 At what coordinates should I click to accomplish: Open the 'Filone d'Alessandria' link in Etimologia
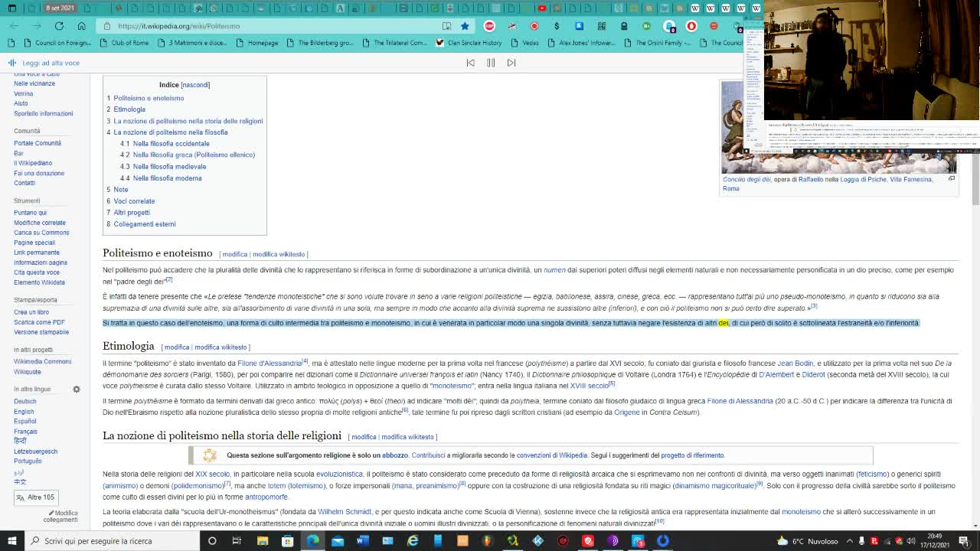[269, 364]
